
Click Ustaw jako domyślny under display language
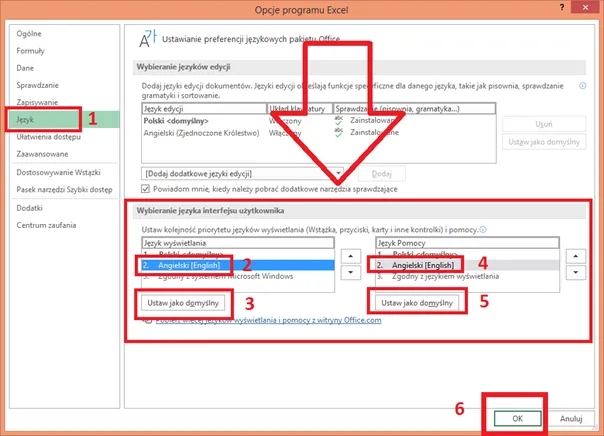(183, 301)
